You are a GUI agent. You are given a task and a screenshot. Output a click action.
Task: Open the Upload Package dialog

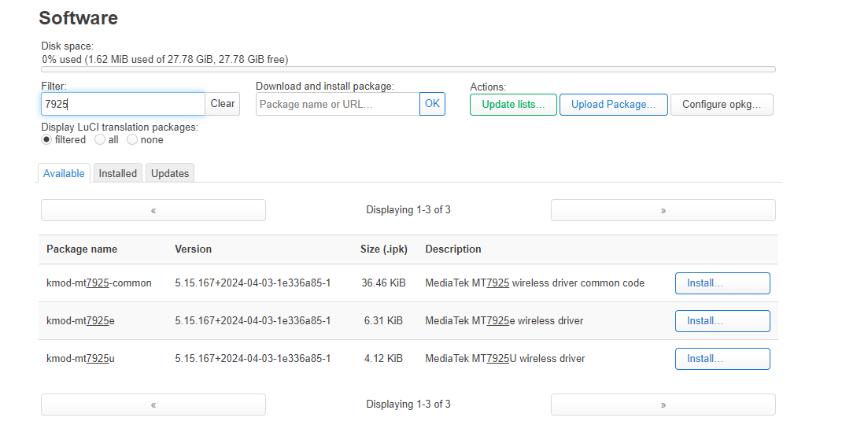coord(613,105)
